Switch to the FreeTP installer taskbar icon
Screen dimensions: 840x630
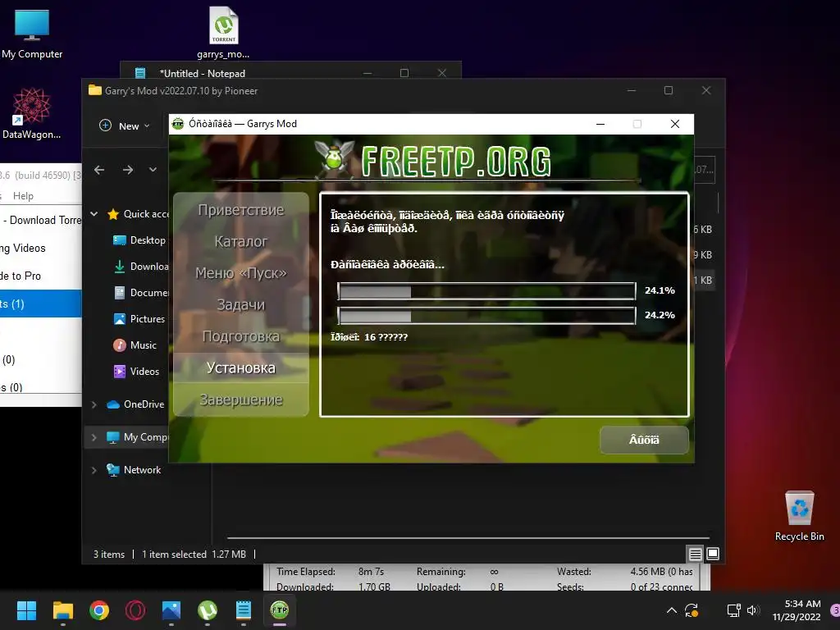pos(280,610)
